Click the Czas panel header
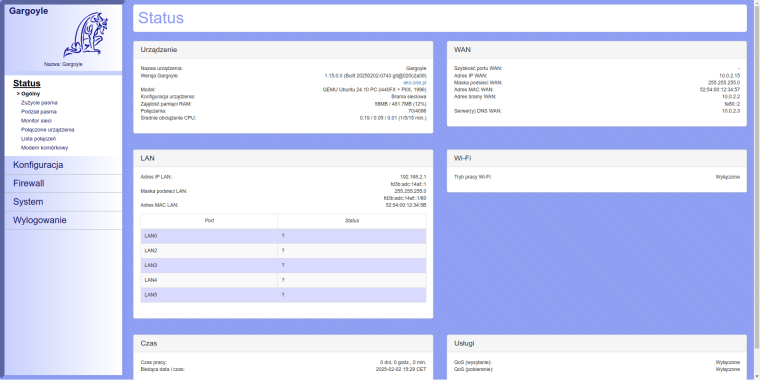760x380 pixels. (x=283, y=343)
